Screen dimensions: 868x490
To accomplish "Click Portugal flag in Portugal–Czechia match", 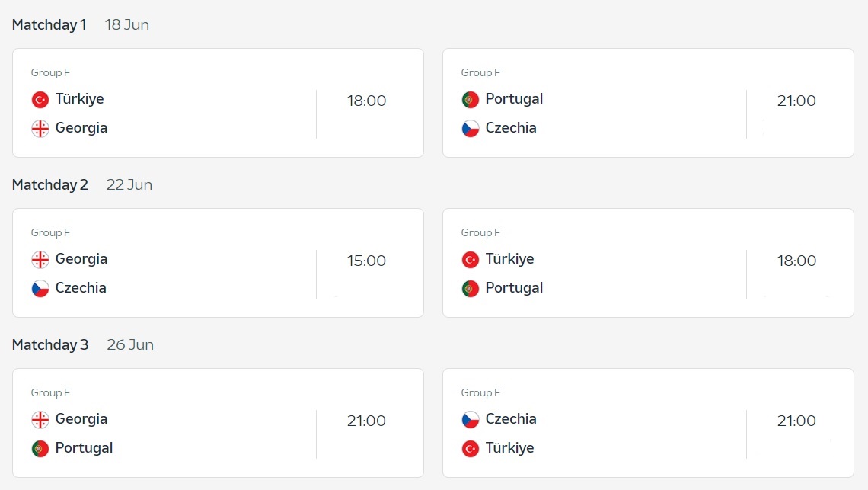I will [x=470, y=100].
